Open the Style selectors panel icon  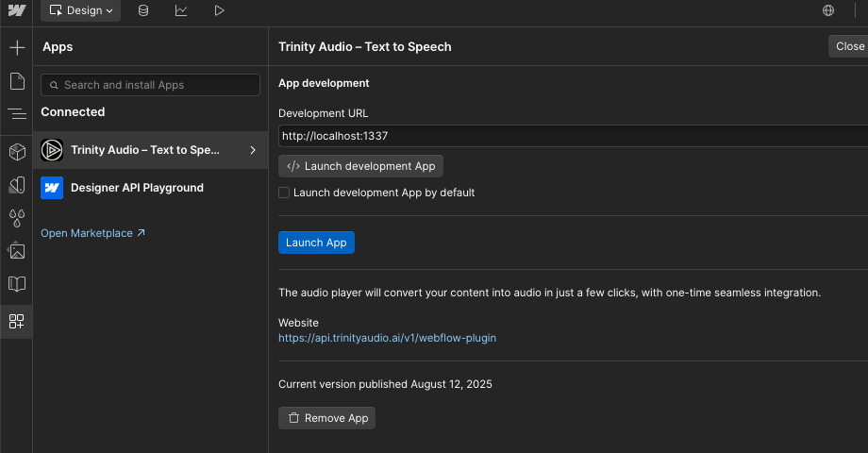(x=16, y=185)
